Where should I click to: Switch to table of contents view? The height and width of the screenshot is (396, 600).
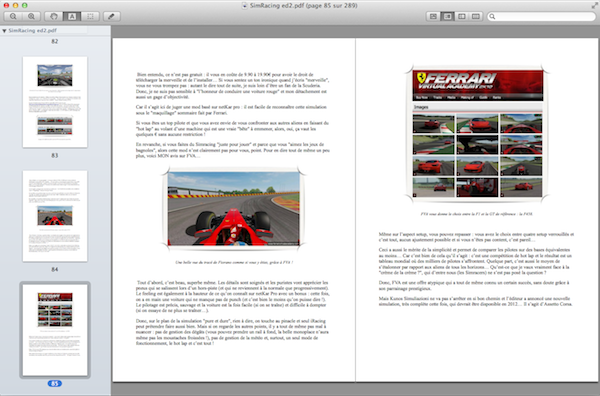coord(462,16)
